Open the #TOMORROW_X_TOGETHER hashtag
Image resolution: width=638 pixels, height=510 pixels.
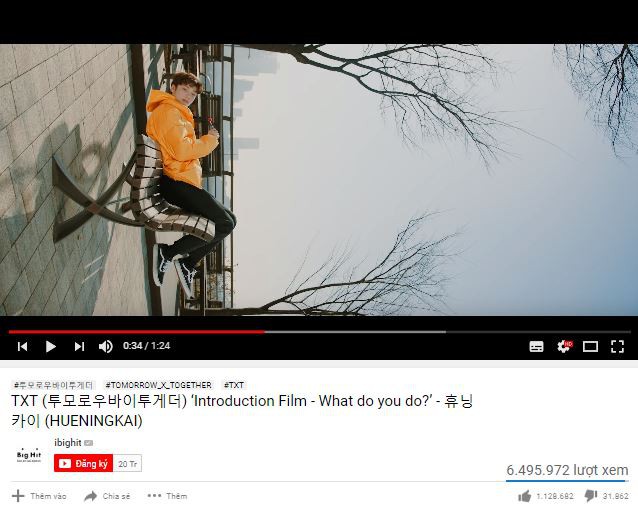[x=158, y=385]
